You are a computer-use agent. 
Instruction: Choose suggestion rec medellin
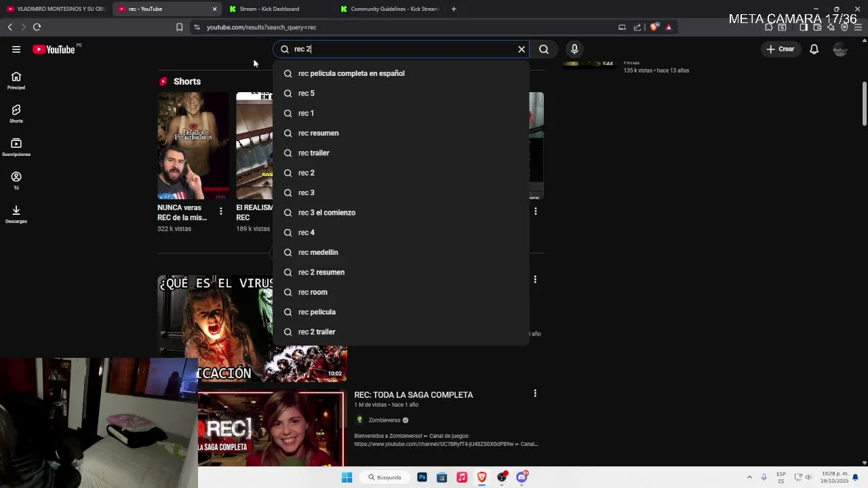pyautogui.click(x=401, y=252)
